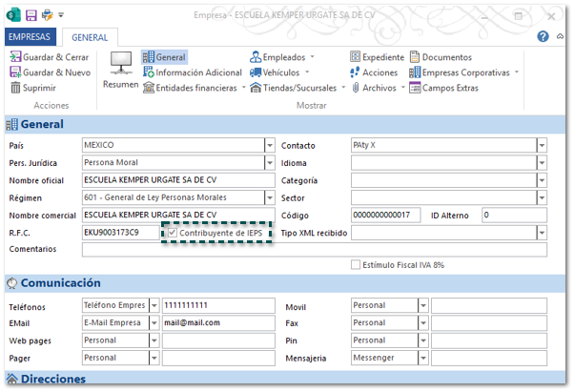Image resolution: width=574 pixels, height=392 pixels.
Task: Click the Guardar & Cerrar icon
Action: coord(16,57)
